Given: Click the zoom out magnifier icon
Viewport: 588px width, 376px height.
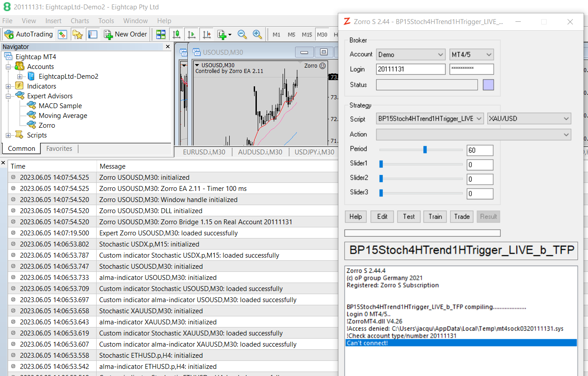Looking at the screenshot, I should 242,34.
